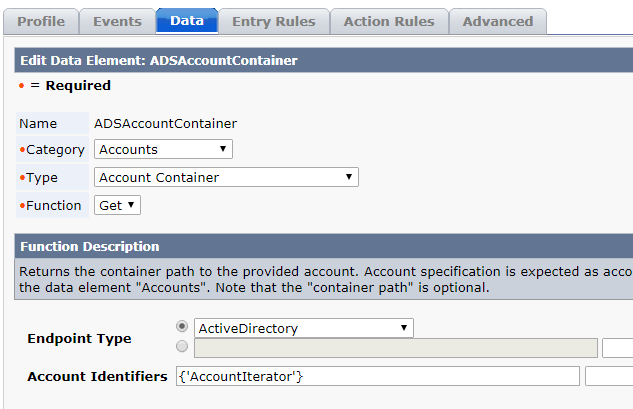This screenshot has width=633, height=409.
Task: Select the second Endpoint Type radio button
Action: (182, 346)
